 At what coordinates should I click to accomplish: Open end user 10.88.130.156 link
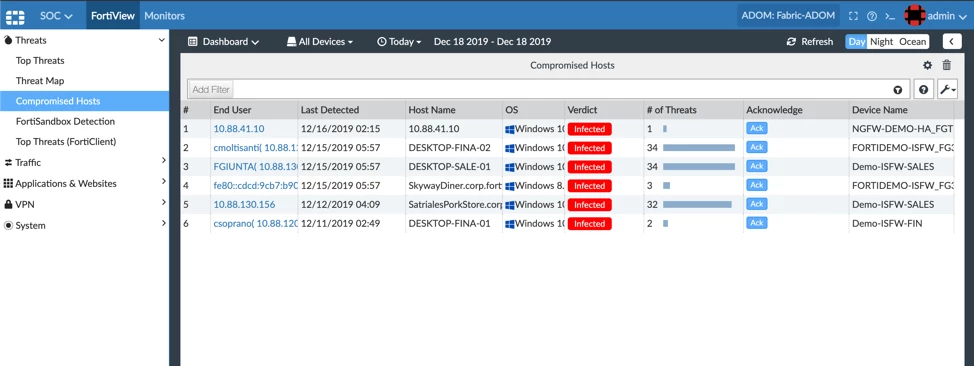click(244, 204)
